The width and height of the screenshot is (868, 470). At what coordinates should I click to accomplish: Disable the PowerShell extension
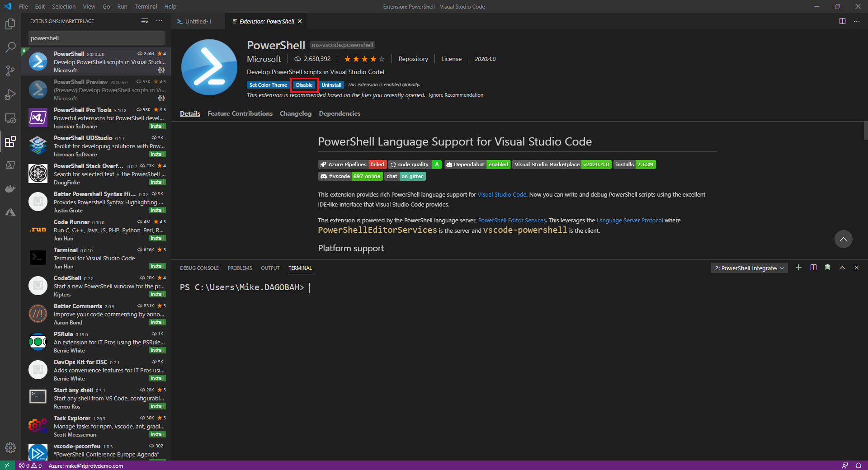coord(304,85)
